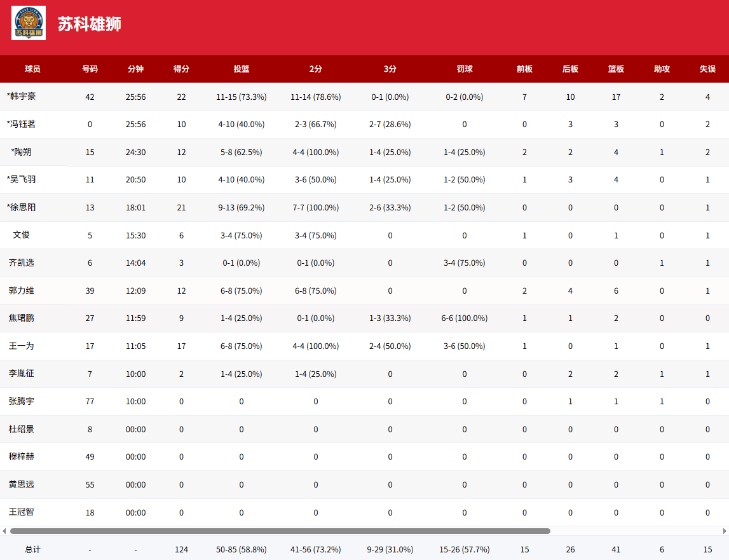Click the right arrow of horizontal scrollbar
This screenshot has height=560, width=729.
click(x=724, y=531)
